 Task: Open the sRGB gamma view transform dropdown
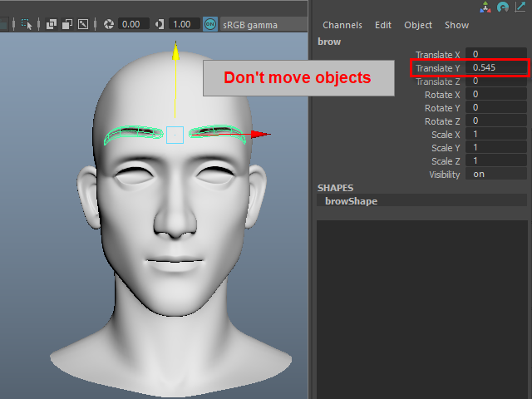tap(264, 25)
